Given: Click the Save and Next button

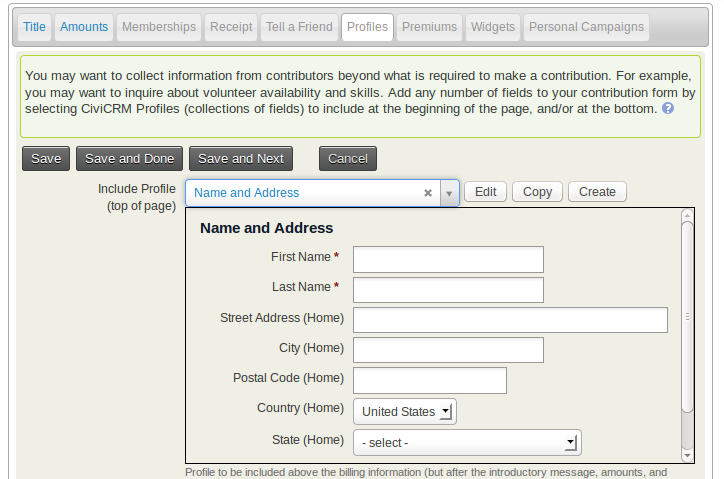Looking at the screenshot, I should point(241,159).
